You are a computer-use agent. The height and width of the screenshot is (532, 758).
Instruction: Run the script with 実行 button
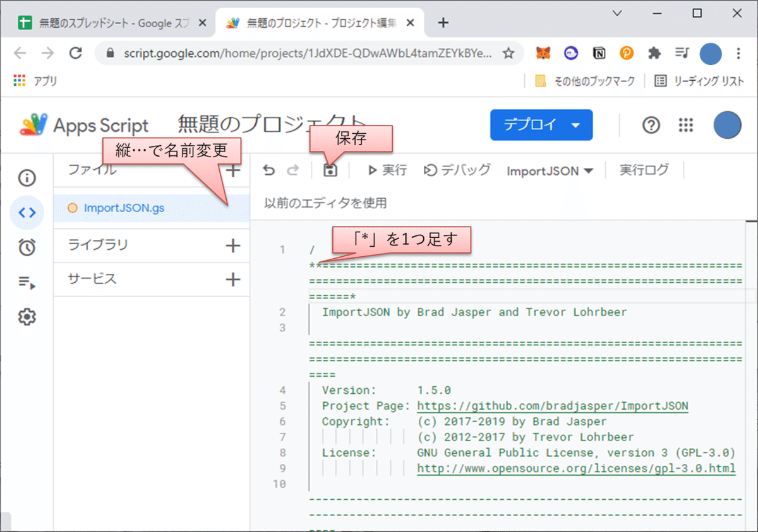coord(387,170)
